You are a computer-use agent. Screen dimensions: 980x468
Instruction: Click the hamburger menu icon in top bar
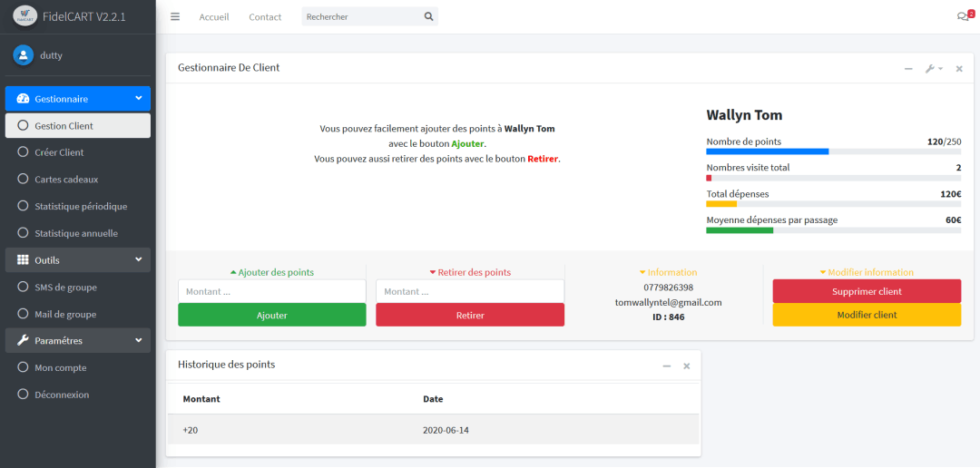coord(175,16)
